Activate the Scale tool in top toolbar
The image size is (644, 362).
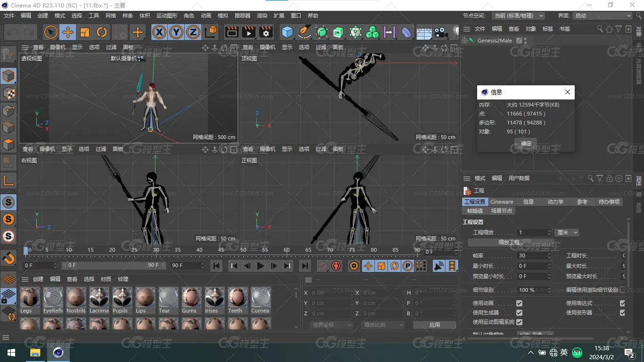(x=85, y=32)
